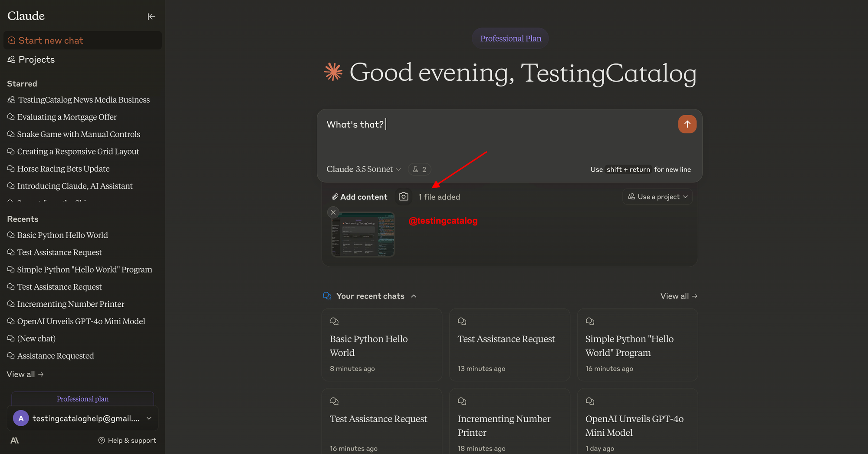Collapse the Your recent chats section
Viewport: 868px width, 454px height.
coord(413,296)
